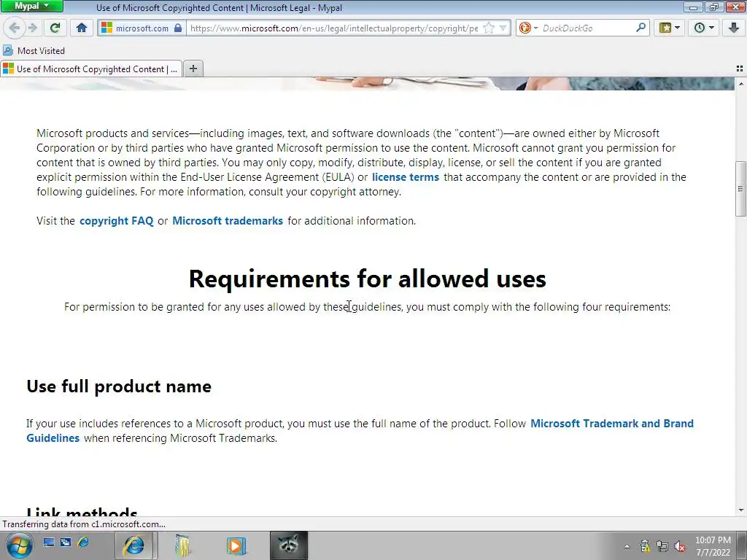Select the Use of Microsoft Copyrighted Content tab
The image size is (747, 560).
pos(91,69)
